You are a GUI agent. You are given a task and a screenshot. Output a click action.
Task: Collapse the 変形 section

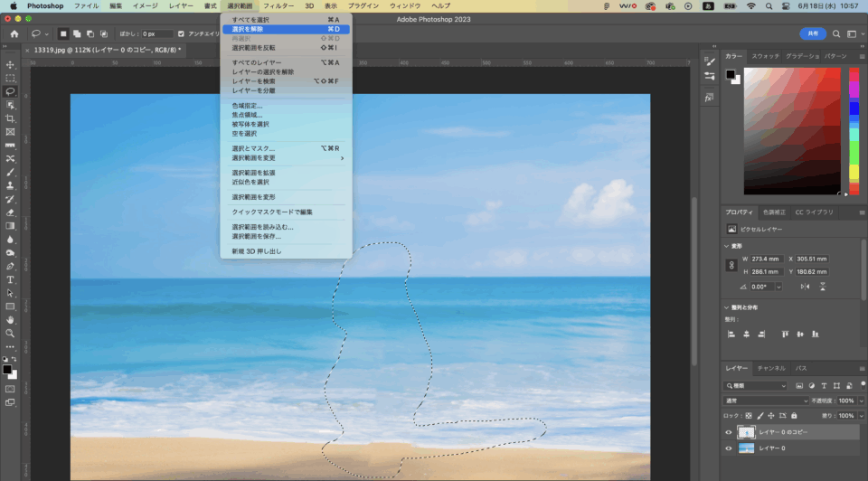point(726,246)
